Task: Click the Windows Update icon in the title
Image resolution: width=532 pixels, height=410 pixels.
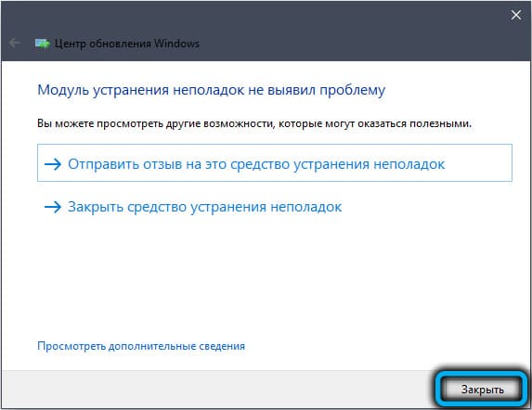Action: [x=43, y=44]
